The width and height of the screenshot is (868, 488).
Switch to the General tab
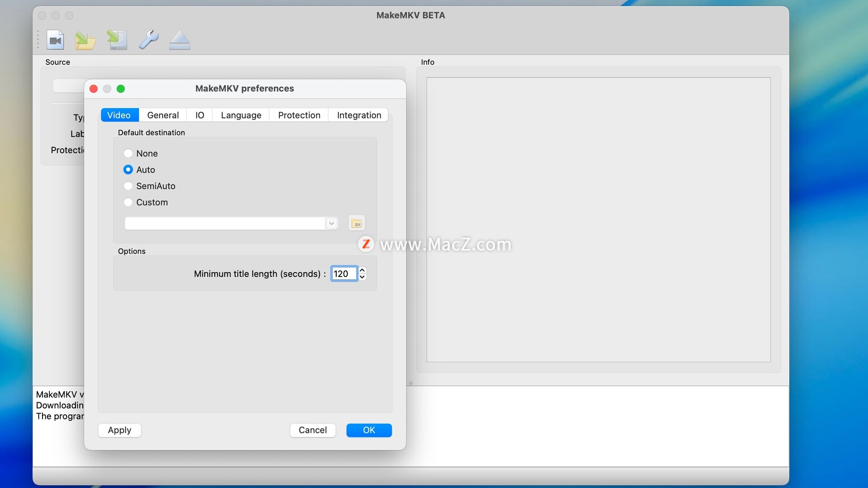(163, 115)
